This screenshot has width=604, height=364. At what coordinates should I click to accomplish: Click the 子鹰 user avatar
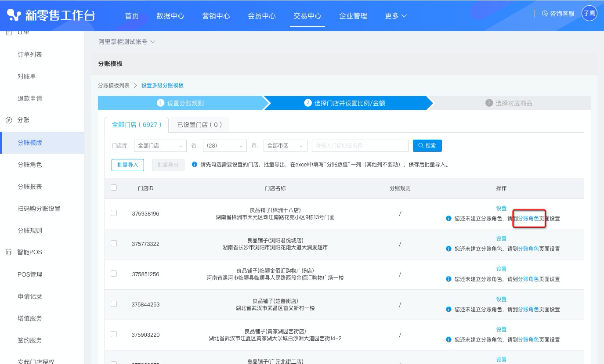click(x=589, y=14)
